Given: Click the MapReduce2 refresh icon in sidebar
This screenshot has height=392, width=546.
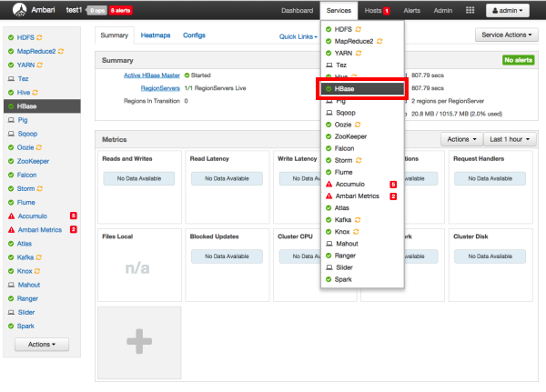Looking at the screenshot, I should click(61, 51).
